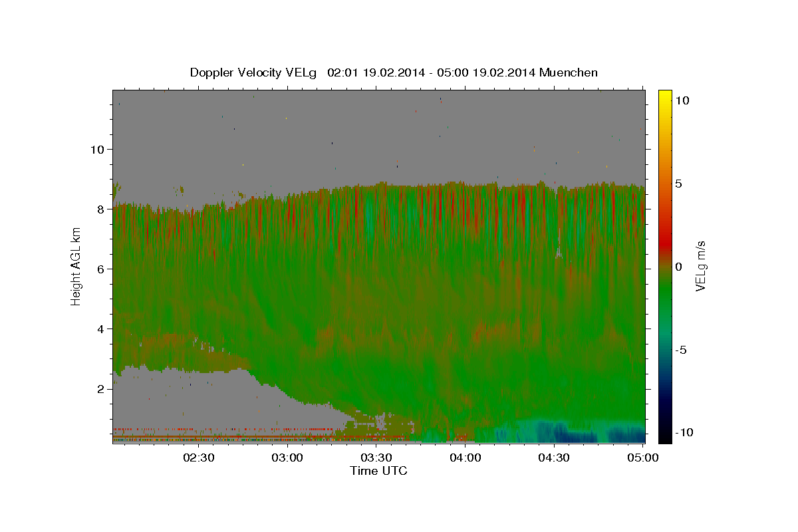Pick the yellow top of the colorbar
The image size is (798, 532).
tap(665, 96)
